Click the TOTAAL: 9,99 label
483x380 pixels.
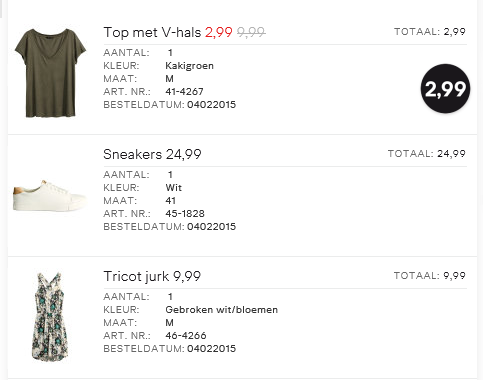tap(430, 276)
